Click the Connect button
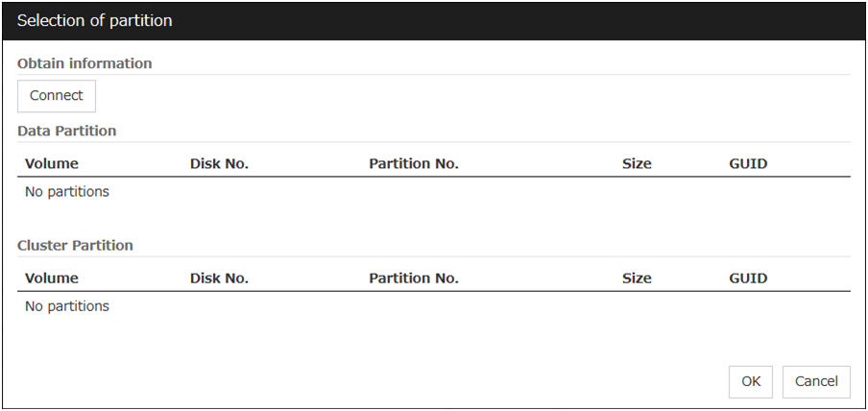Screen dimensions: 868x411 pyautogui.click(x=57, y=96)
